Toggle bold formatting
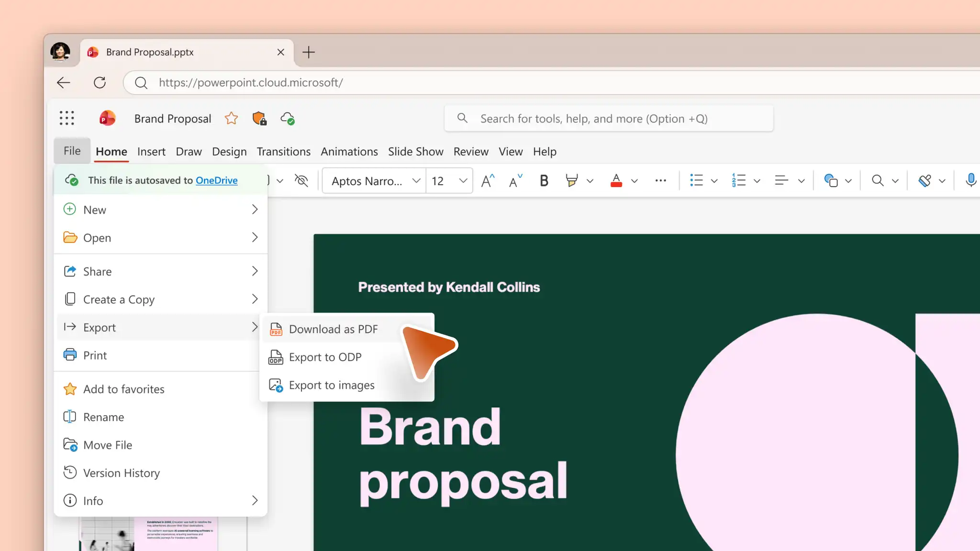The height and width of the screenshot is (551, 980). click(x=544, y=181)
